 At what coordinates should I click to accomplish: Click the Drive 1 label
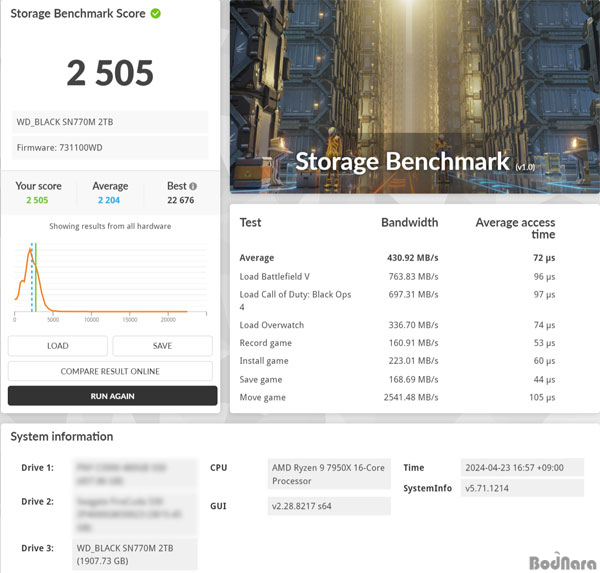coord(38,468)
